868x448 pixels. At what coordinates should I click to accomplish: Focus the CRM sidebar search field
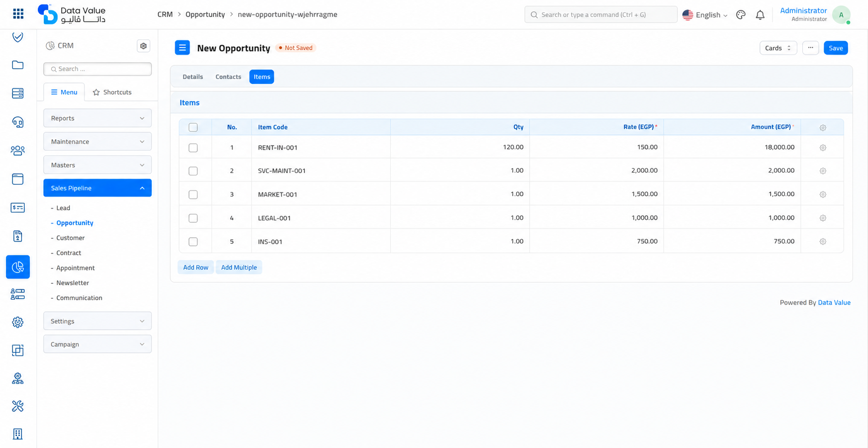pos(97,69)
